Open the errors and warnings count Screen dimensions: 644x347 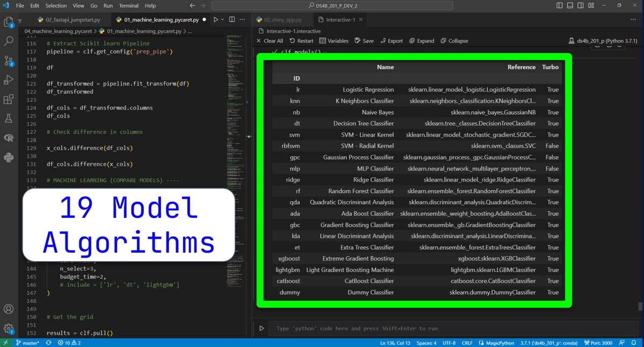69,343
